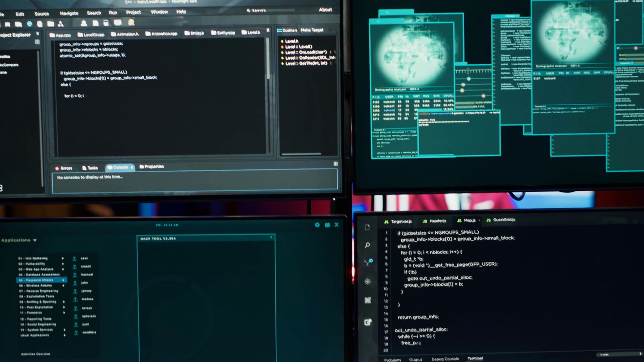
Task: Select the Terminal tab in JS editor
Action: (475, 358)
